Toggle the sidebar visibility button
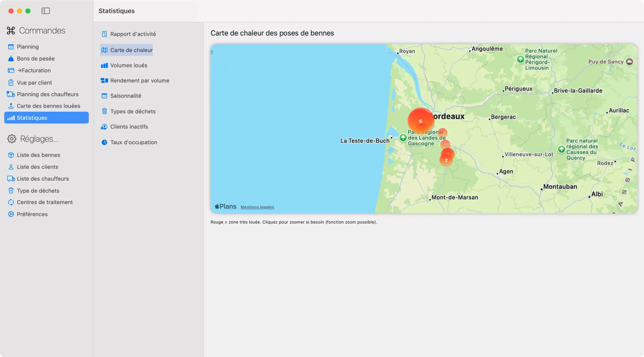 pyautogui.click(x=46, y=11)
